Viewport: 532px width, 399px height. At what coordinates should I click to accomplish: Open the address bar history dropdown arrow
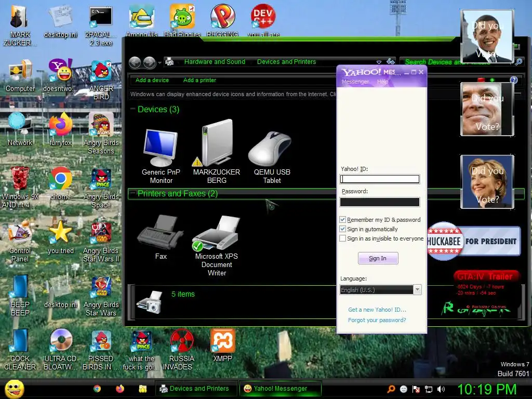pyautogui.click(x=379, y=62)
